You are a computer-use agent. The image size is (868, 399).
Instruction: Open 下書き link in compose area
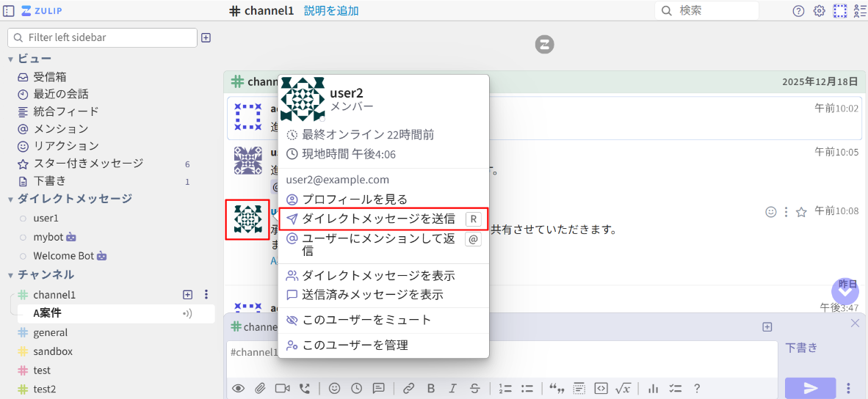coord(801,348)
